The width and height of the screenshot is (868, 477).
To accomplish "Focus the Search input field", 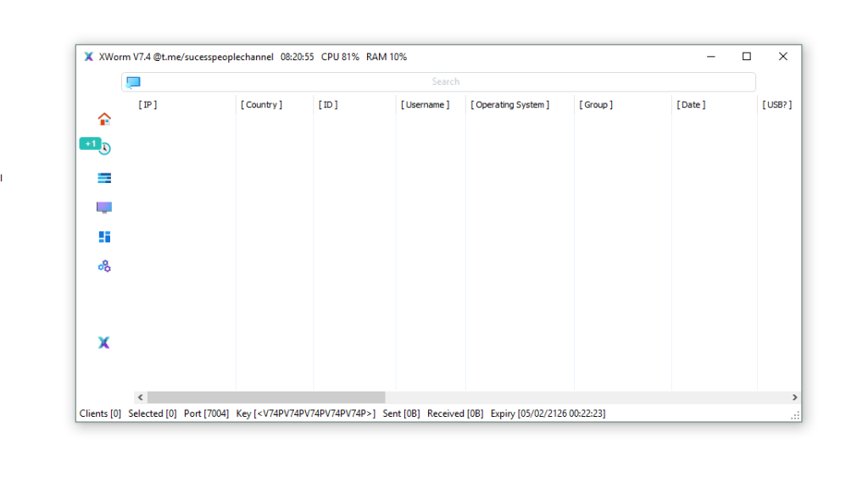I will pyautogui.click(x=438, y=82).
